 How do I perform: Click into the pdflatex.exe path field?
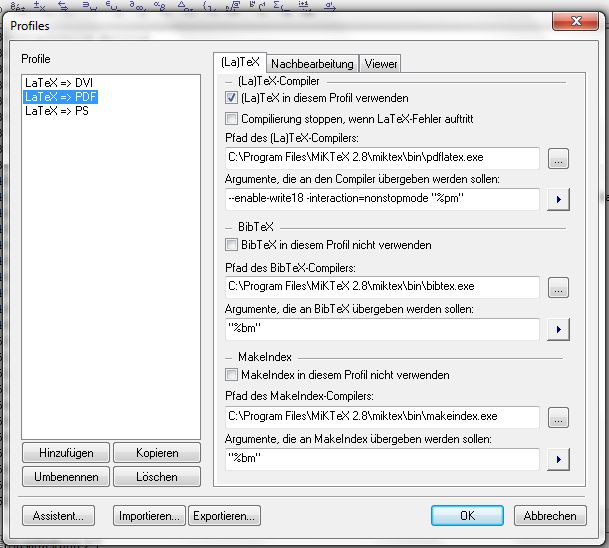tap(382, 158)
